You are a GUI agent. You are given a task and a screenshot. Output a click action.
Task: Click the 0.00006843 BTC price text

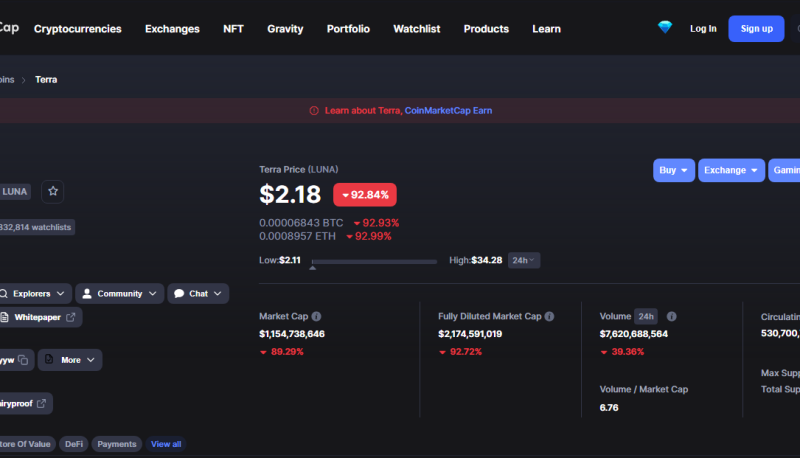301,223
